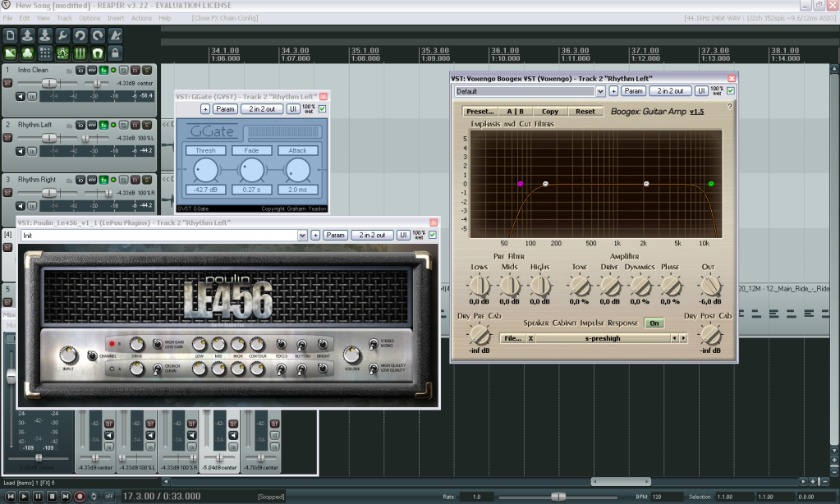Click the A | B compare button in Boogex

(x=516, y=112)
